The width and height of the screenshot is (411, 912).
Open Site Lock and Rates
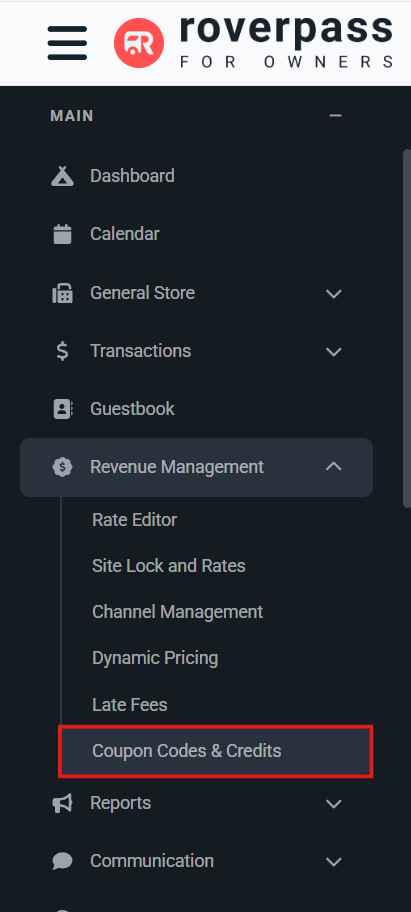point(169,565)
